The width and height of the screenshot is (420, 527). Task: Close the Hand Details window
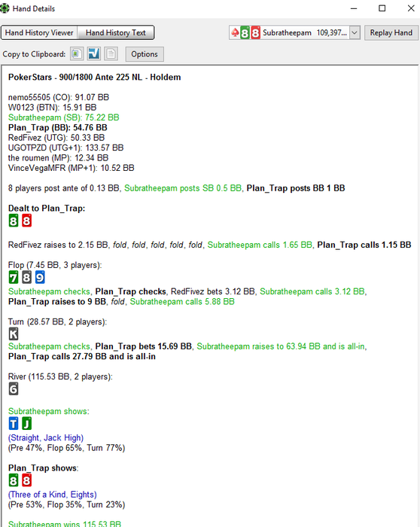tap(411, 8)
